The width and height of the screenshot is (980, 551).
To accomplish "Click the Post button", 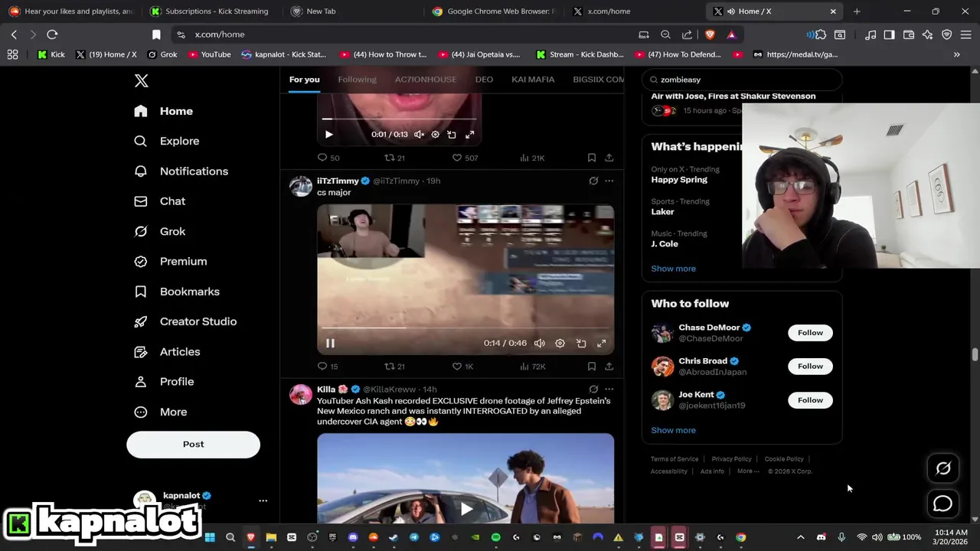I will [193, 444].
